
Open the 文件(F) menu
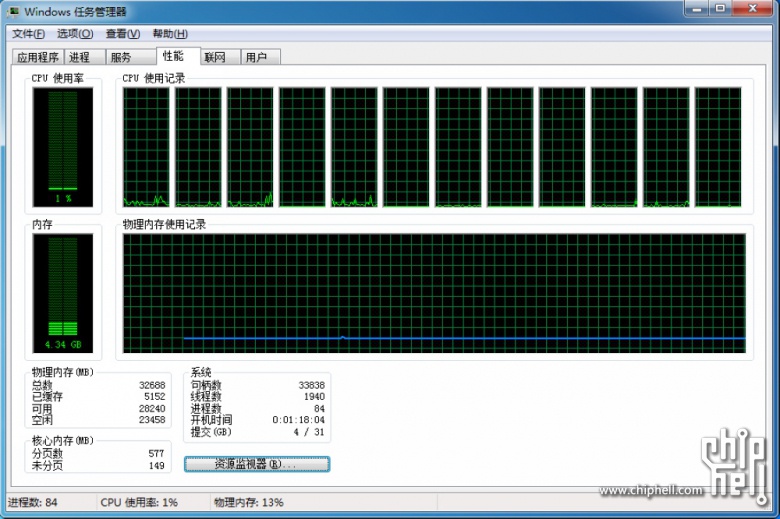click(x=28, y=34)
